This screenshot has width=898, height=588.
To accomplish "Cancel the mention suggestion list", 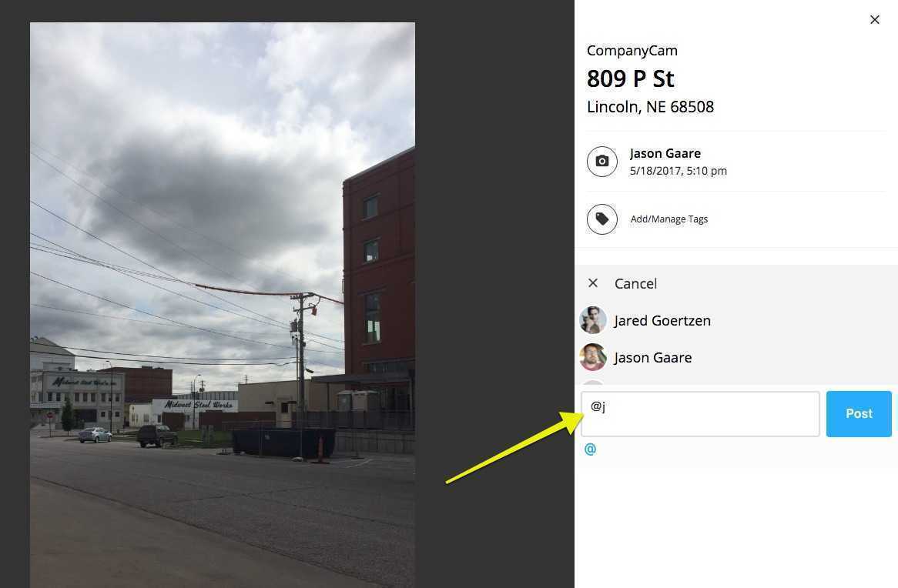I will [635, 283].
